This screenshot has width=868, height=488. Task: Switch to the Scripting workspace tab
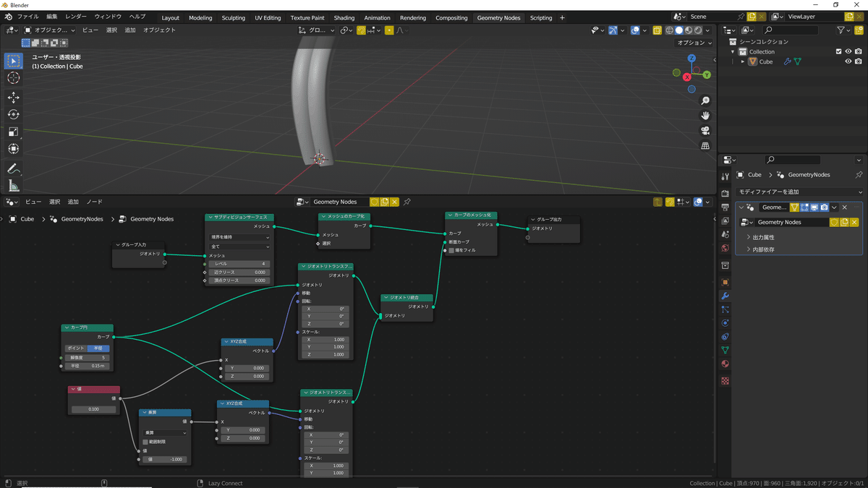coord(541,17)
